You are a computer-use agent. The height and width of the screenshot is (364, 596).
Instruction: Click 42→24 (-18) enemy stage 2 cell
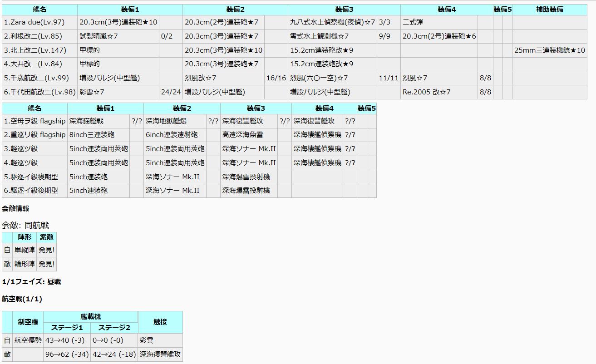114,354
